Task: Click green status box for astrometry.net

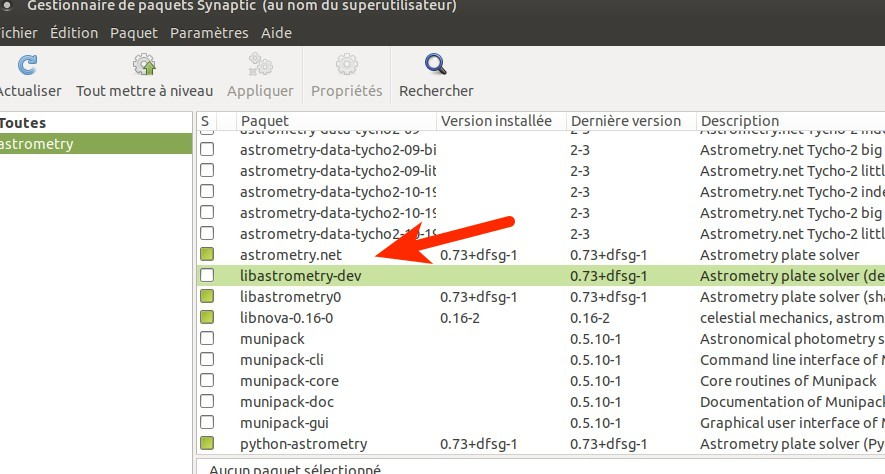Action: (207, 255)
